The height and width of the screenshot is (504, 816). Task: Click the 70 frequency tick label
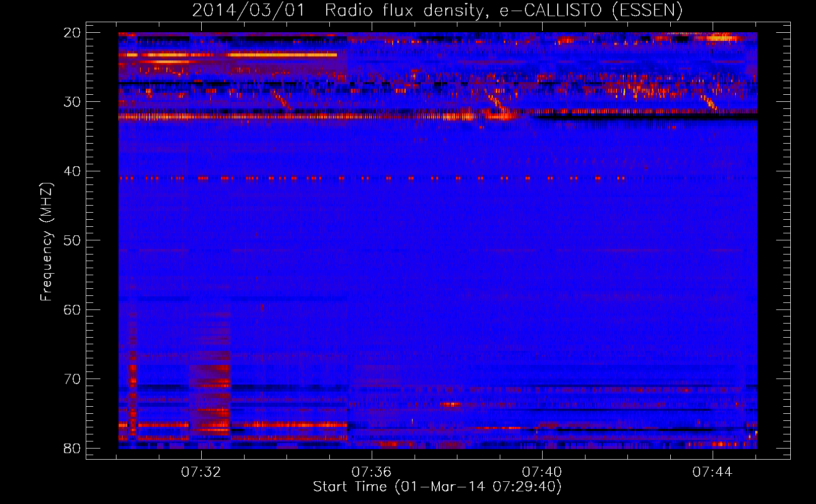click(72, 379)
